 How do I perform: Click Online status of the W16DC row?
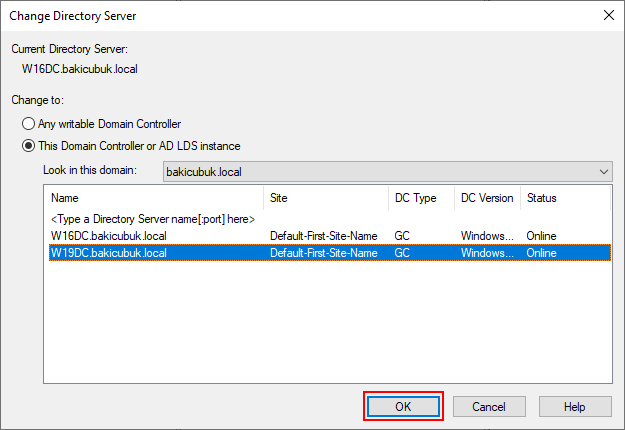tap(541, 236)
